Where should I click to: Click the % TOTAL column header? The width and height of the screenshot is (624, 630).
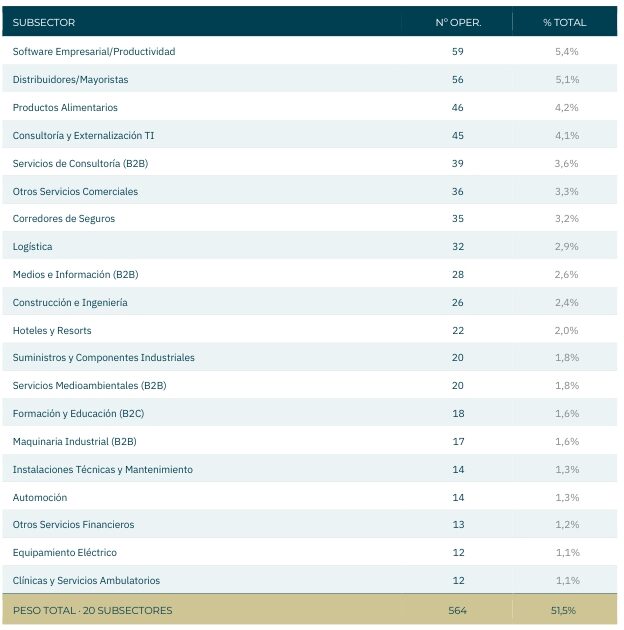pyautogui.click(x=565, y=22)
